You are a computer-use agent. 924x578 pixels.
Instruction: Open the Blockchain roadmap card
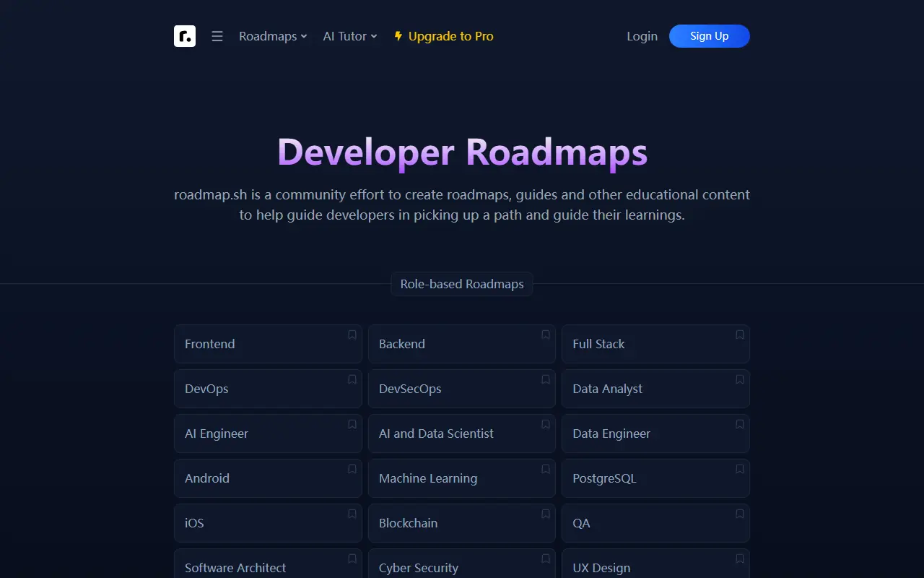pos(462,523)
